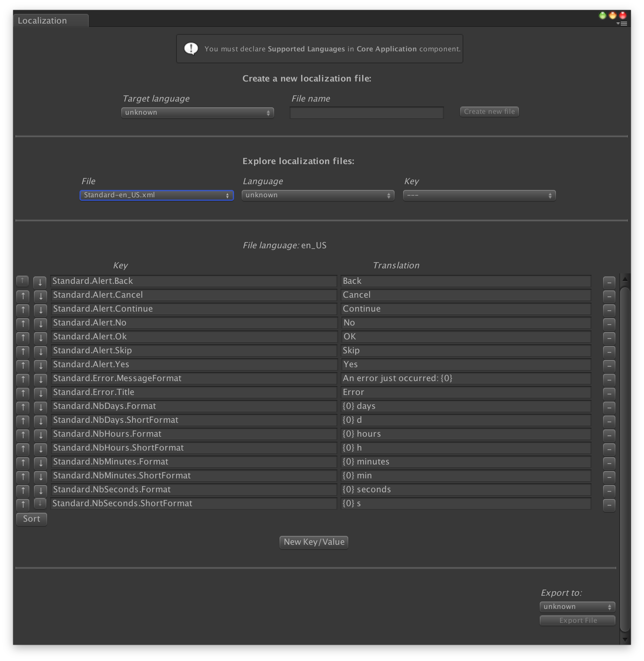644x661 pixels.
Task: Edit the 'Skip' translation field
Action: click(466, 351)
